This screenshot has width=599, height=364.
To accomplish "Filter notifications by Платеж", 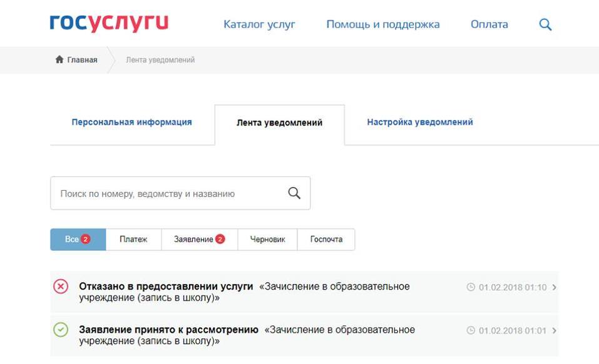I will (x=133, y=240).
